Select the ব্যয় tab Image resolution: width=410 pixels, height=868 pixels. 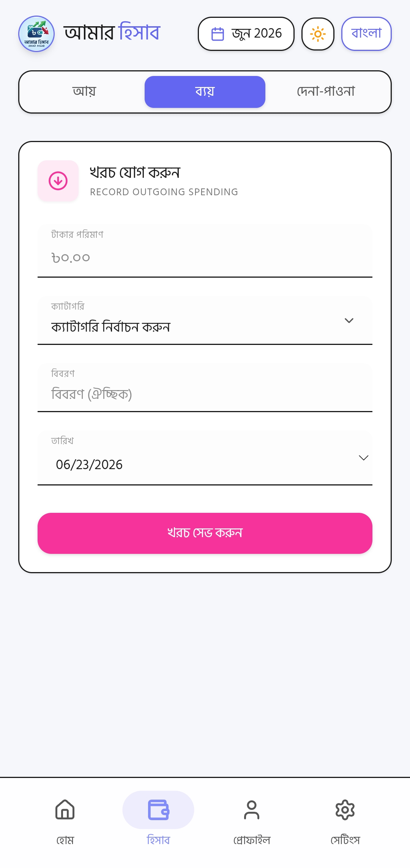tap(205, 92)
